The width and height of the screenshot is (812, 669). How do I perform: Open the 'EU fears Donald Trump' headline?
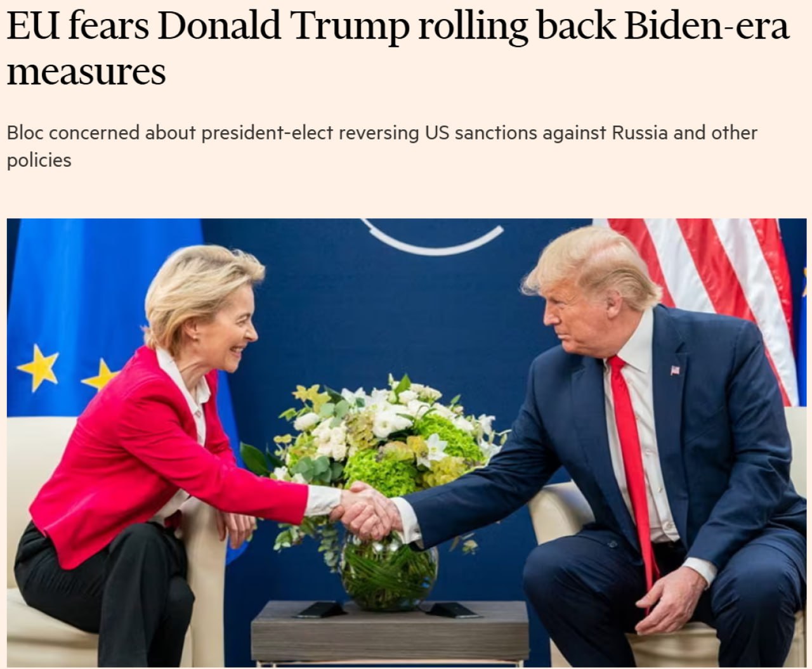tap(398, 48)
